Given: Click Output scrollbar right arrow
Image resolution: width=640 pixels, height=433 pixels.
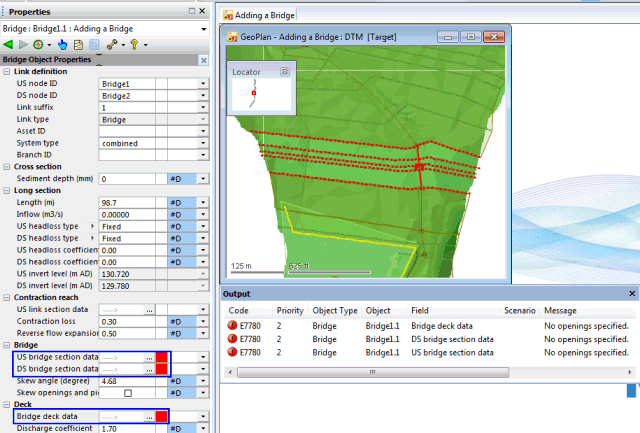Looking at the screenshot, I should [x=629, y=372].
